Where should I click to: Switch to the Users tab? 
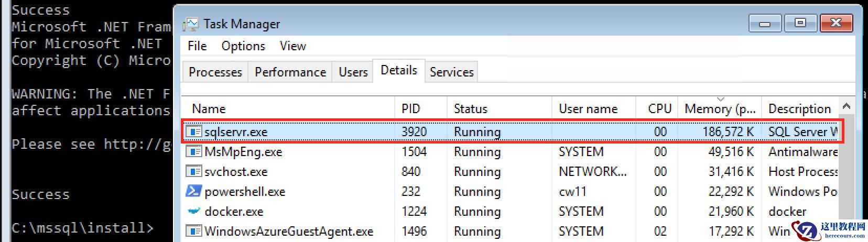coord(353,72)
